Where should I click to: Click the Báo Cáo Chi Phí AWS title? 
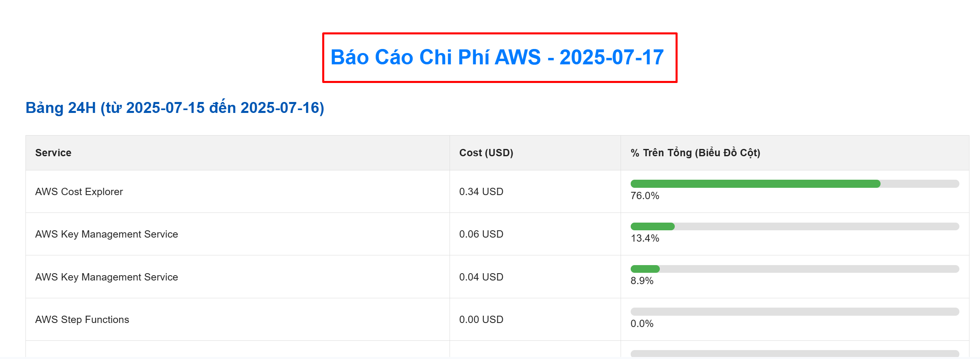point(497,57)
